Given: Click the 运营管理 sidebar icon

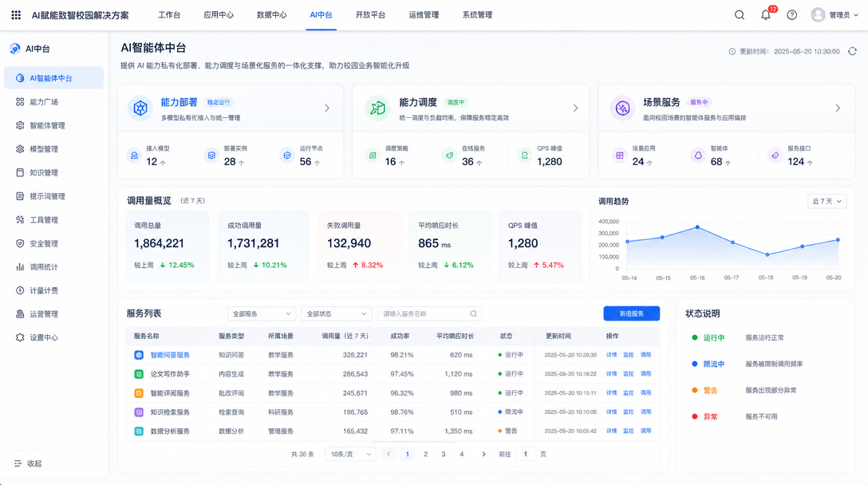Looking at the screenshot, I should [20, 314].
